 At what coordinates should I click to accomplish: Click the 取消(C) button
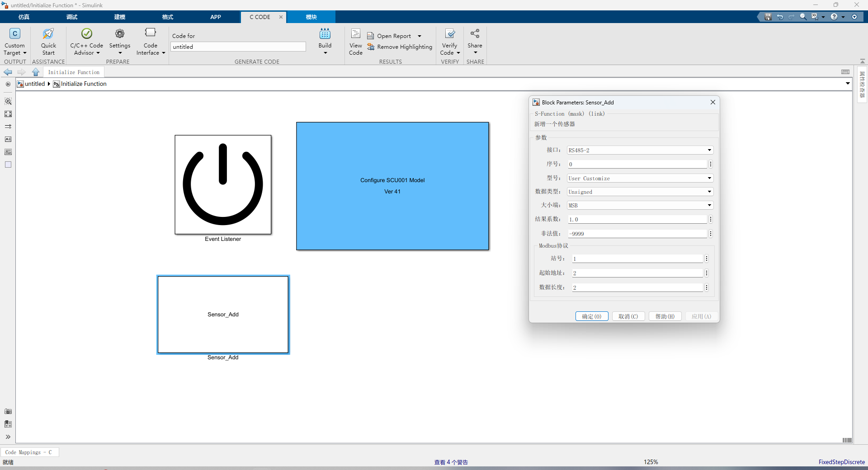628,316
